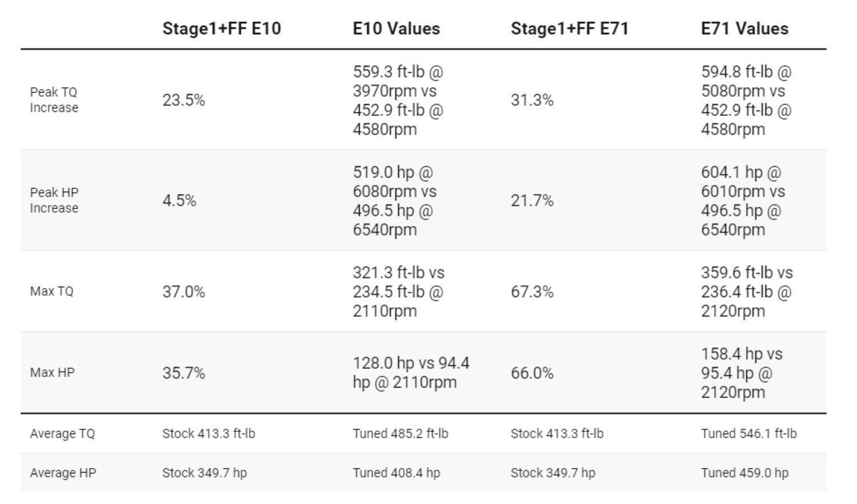
Task: Click the 31.3% peak torque cell
Action: pyautogui.click(x=532, y=100)
